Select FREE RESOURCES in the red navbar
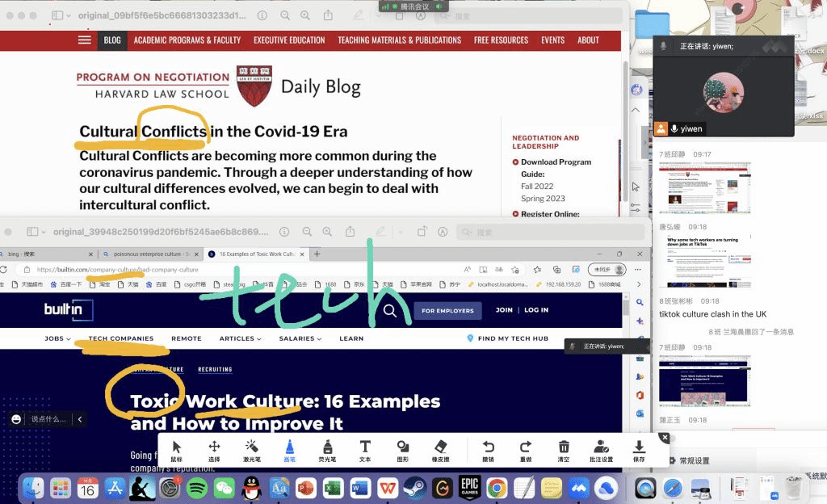 tap(501, 40)
